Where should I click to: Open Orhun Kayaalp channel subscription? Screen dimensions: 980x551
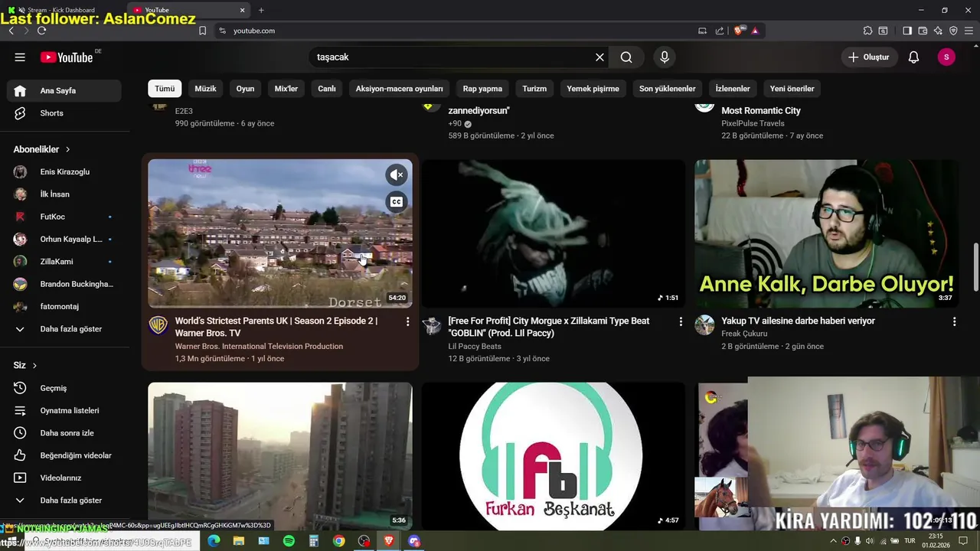(64, 240)
